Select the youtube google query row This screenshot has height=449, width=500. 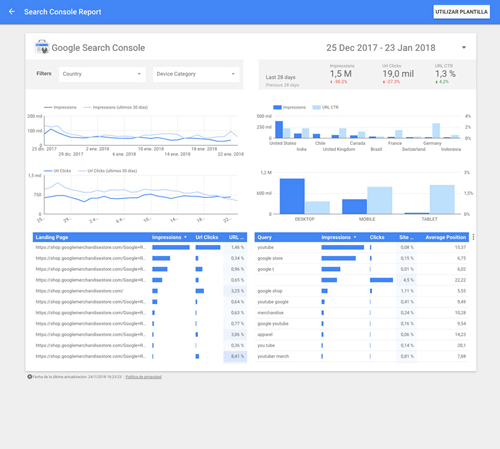click(x=362, y=302)
